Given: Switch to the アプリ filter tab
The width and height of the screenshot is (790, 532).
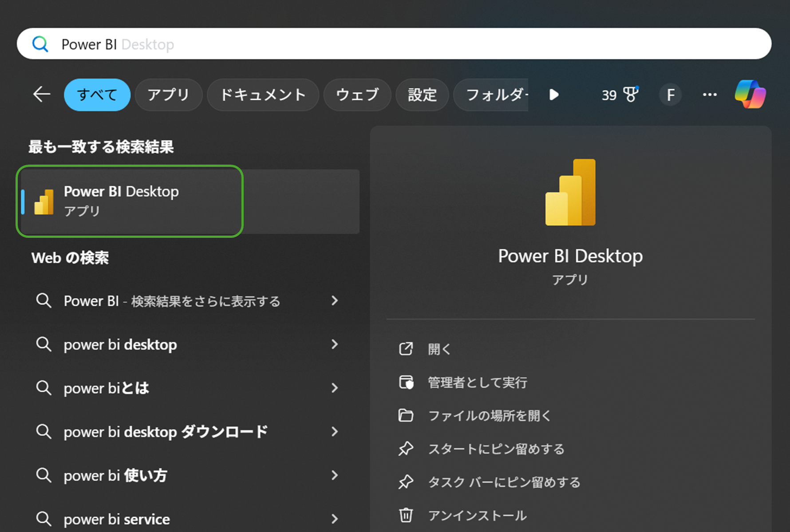Looking at the screenshot, I should pos(168,95).
